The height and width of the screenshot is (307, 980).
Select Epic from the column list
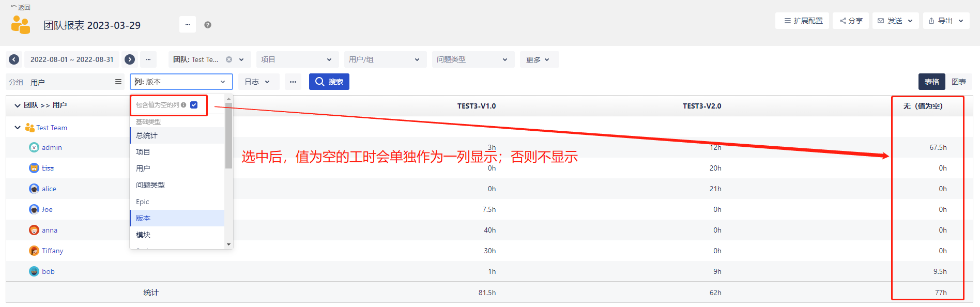click(x=143, y=202)
